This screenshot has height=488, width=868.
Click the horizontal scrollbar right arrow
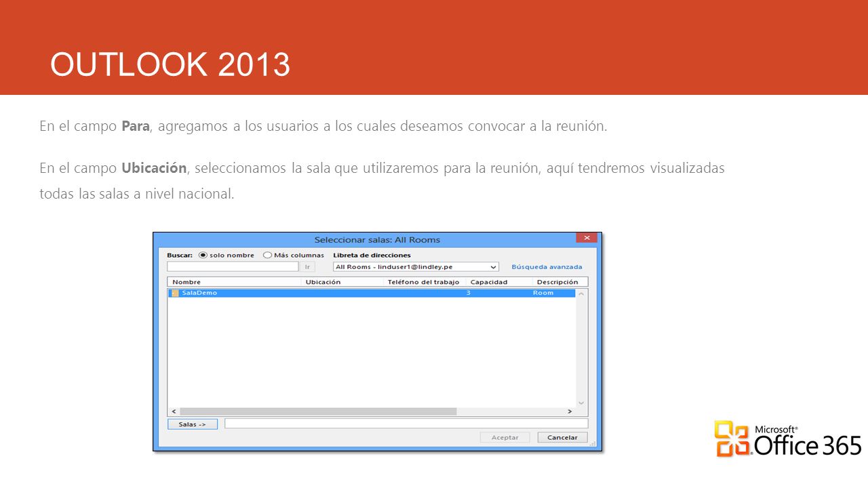click(x=570, y=411)
